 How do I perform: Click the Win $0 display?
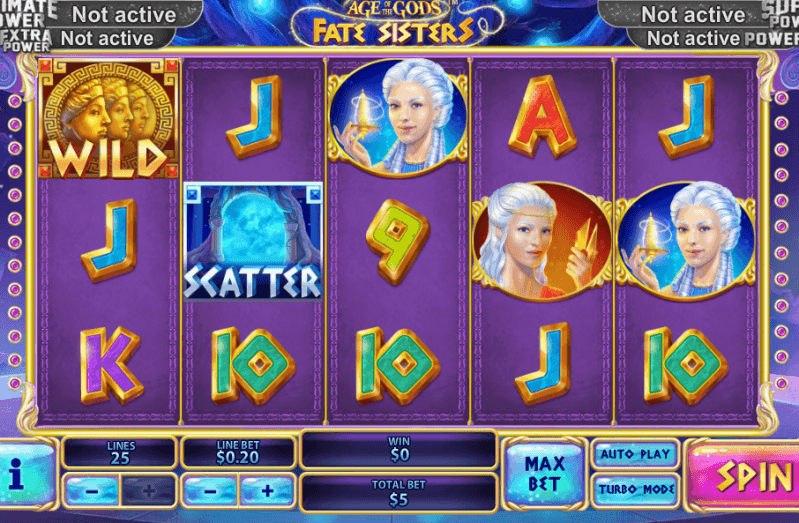coord(398,449)
